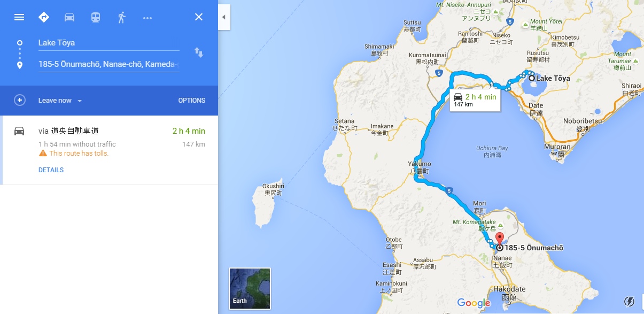The height and width of the screenshot is (314, 644).
Task: Show more travel modes via three dots
Action: point(148,18)
